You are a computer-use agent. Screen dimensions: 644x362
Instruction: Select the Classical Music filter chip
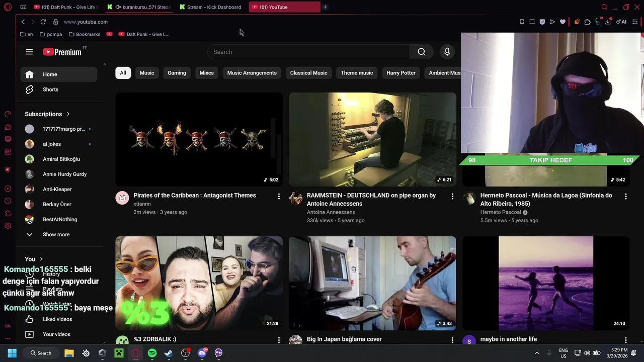pos(309,73)
